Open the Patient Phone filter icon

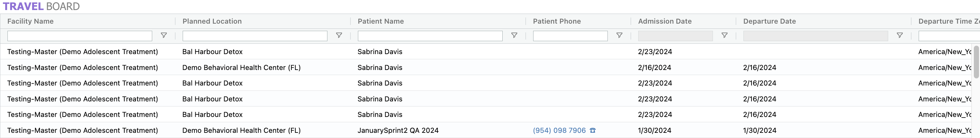tap(619, 35)
